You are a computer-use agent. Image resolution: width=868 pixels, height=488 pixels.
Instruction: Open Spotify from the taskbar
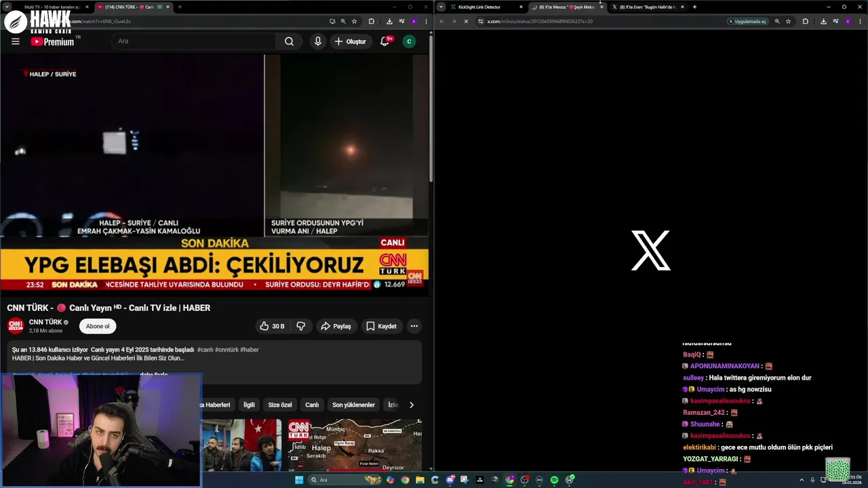[x=554, y=480]
